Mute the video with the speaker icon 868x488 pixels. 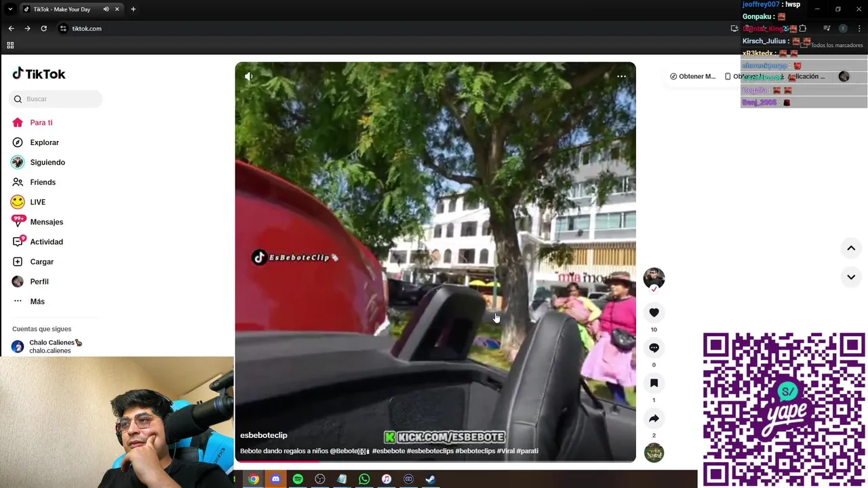[x=249, y=77]
